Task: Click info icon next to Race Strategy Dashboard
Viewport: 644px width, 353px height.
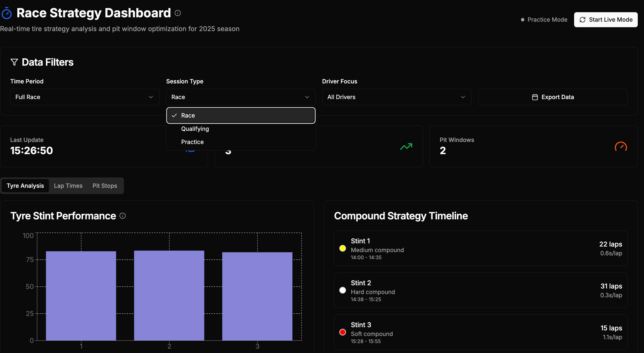Action: pos(178,13)
